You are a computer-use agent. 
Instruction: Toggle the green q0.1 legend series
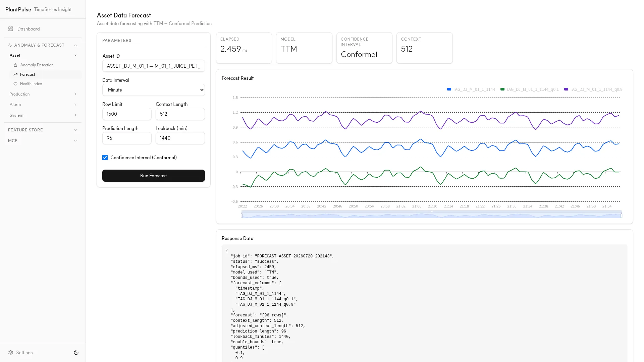click(529, 89)
